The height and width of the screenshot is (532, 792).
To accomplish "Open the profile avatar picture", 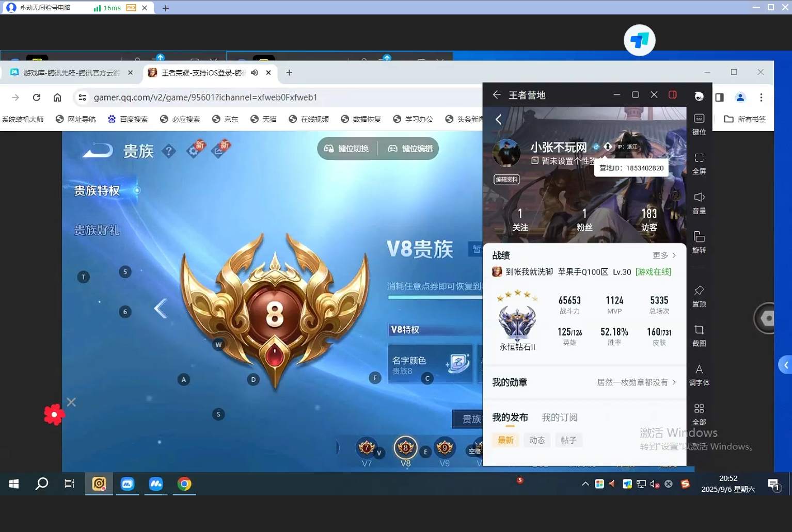I will (x=506, y=152).
